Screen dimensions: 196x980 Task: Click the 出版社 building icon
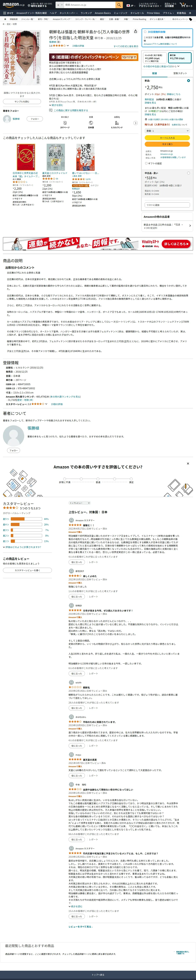click(117, 123)
